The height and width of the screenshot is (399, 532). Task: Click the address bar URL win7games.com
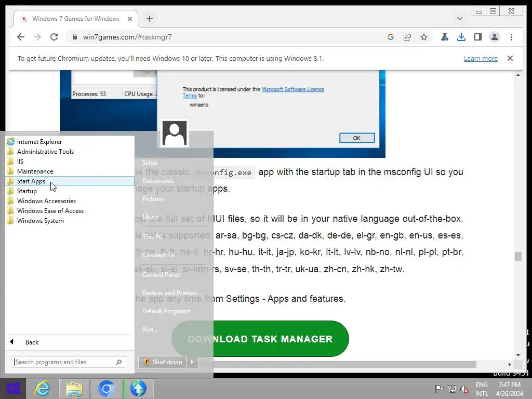pos(127,37)
